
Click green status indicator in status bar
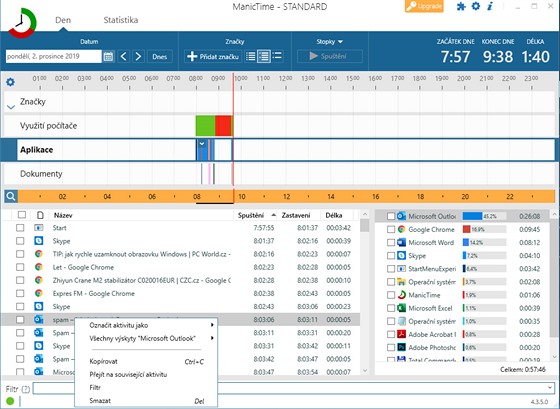pos(10,401)
